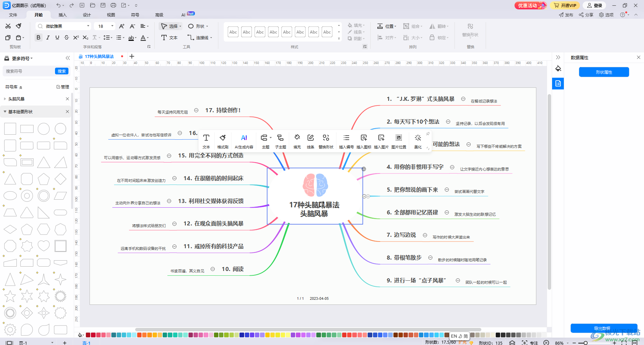Open the data properties page icon in sidebar
Image resolution: width=644 pixels, height=345 pixels.
pyautogui.click(x=558, y=83)
